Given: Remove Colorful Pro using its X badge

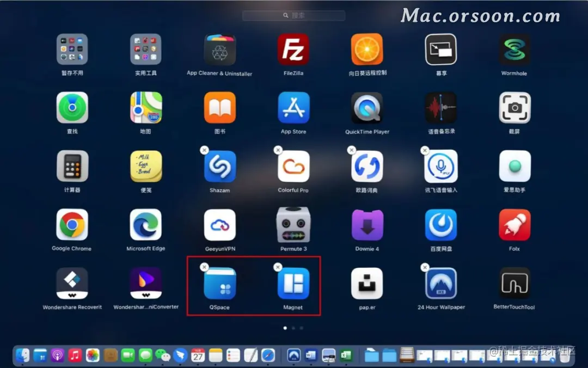Looking at the screenshot, I should [278, 150].
